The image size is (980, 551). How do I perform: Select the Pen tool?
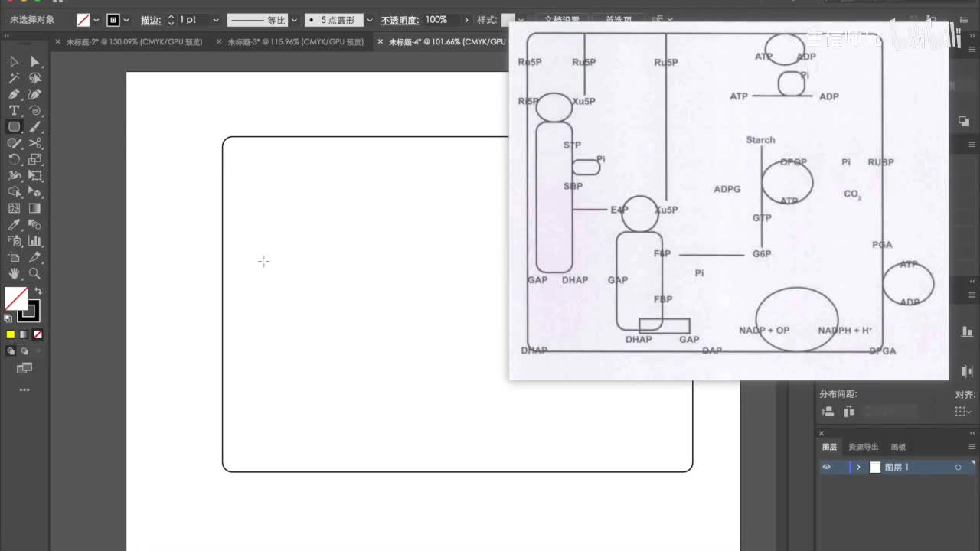coord(14,94)
